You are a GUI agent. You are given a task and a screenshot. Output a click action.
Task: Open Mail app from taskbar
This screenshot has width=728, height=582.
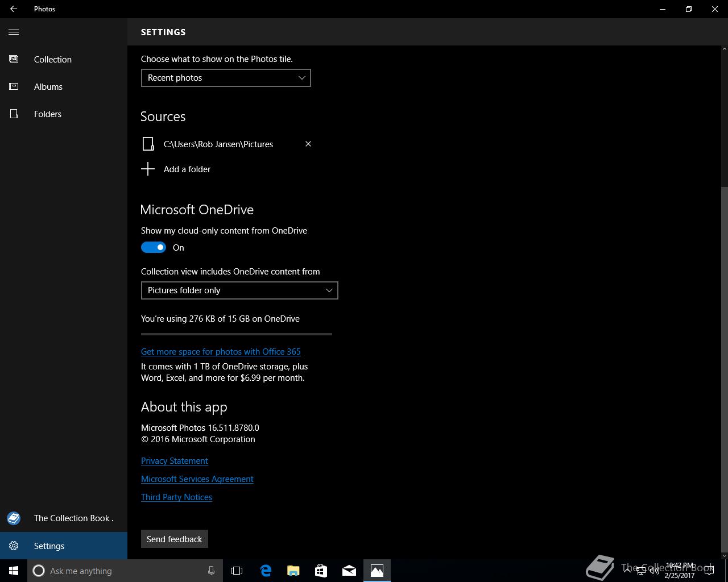pos(349,571)
